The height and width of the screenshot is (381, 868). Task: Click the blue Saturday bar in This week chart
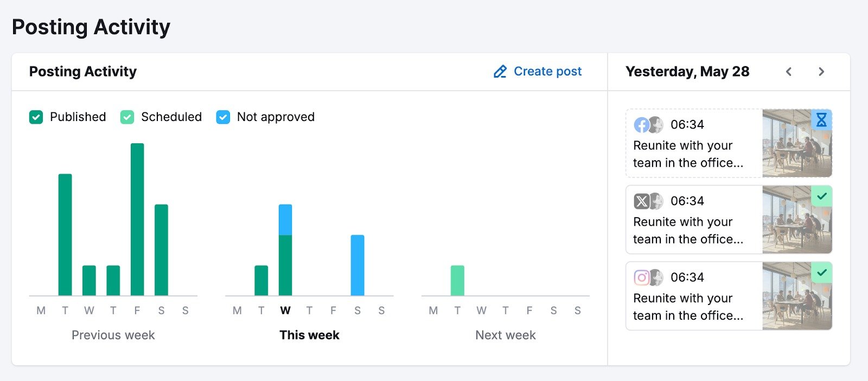tap(357, 266)
